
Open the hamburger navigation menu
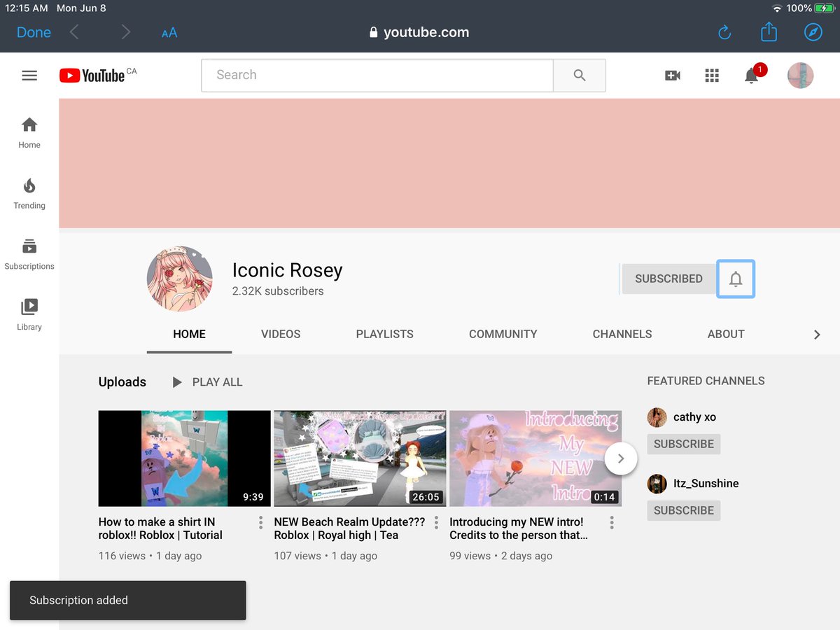point(29,75)
